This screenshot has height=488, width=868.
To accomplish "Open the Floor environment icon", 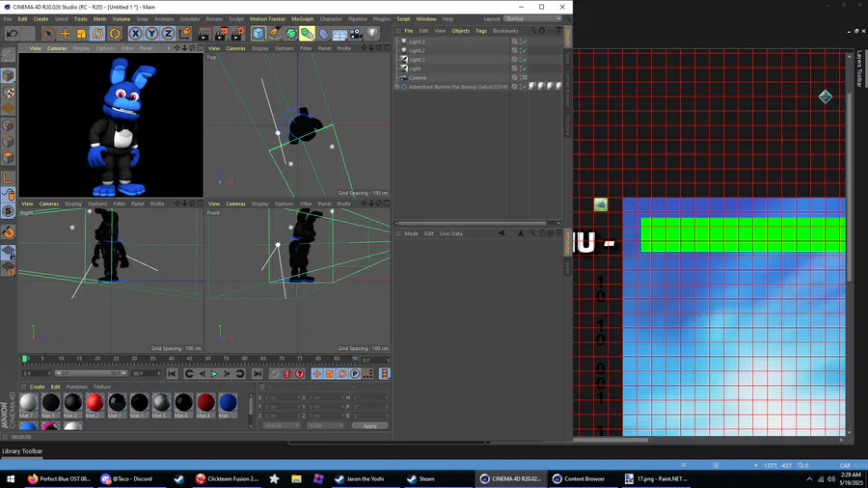I will (339, 34).
